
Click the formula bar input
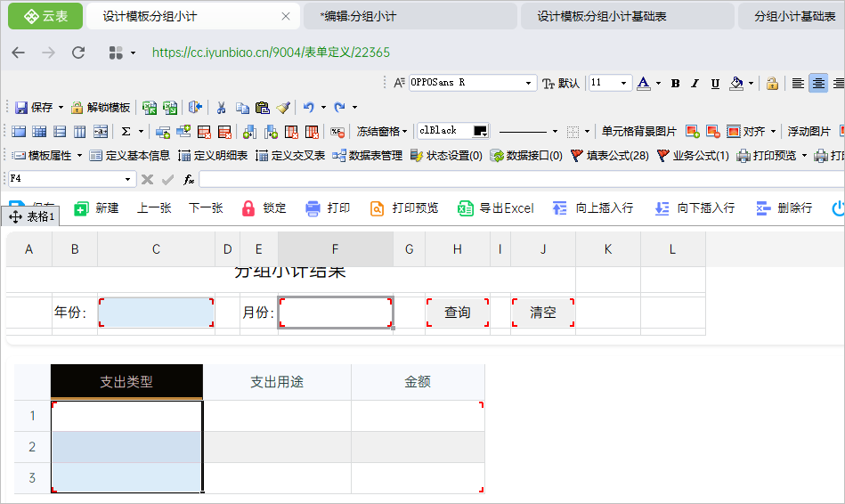pos(522,179)
